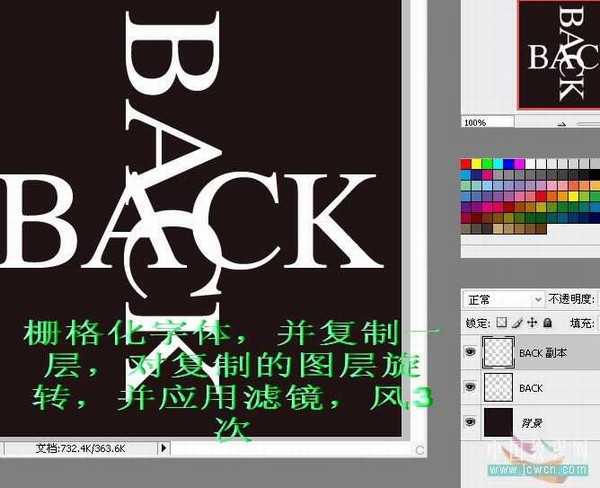
Task: Click the BACK 副本 layer thumbnail
Action: point(497,352)
